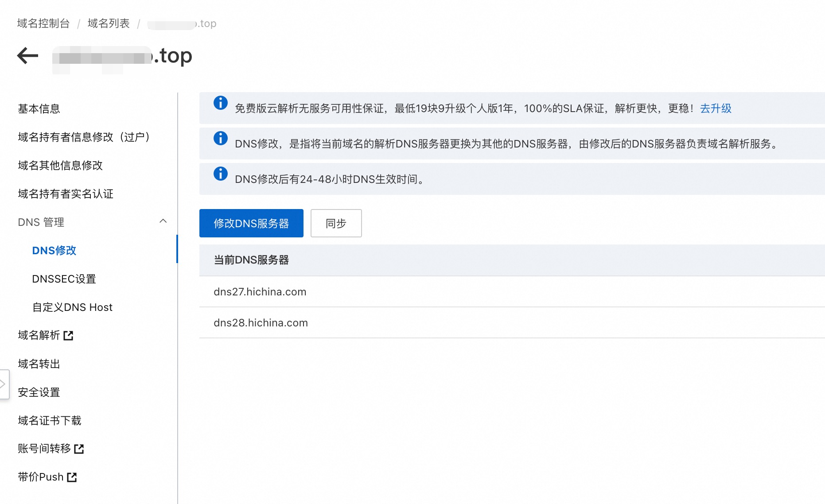Click the 同步 button
Viewport: 825px width, 504px height.
[x=335, y=223]
